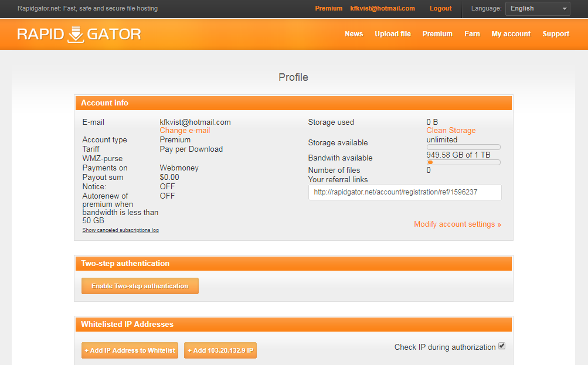Click the Bandwidth available progress bar
The image size is (588, 365).
[464, 162]
